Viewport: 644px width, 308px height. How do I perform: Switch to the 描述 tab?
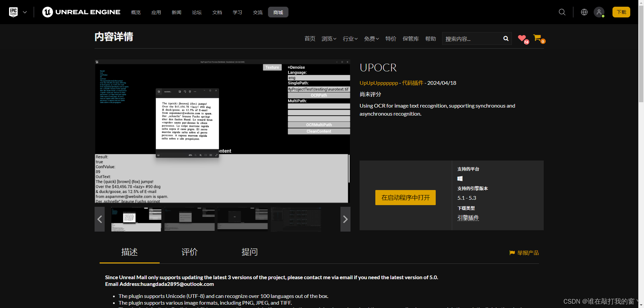pyautogui.click(x=129, y=252)
